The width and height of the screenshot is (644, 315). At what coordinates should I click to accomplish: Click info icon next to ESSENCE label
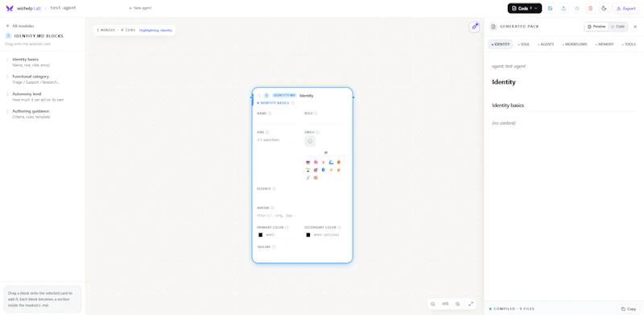coord(274,189)
